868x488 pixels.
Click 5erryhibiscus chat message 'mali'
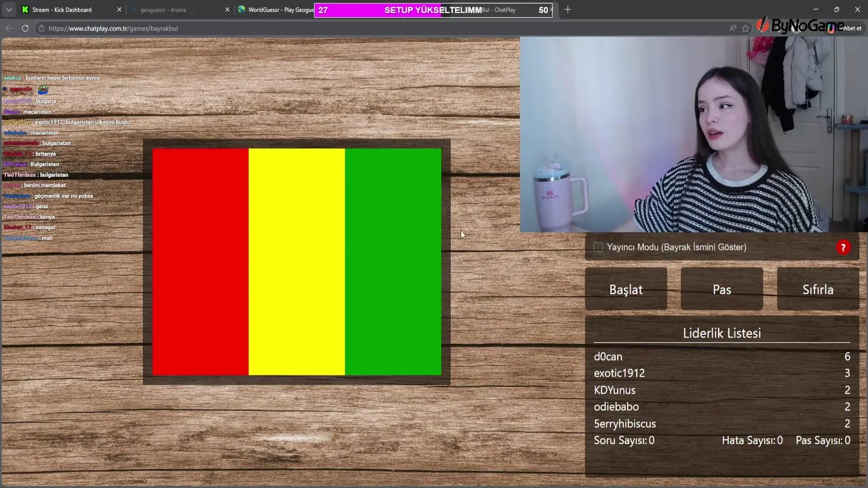tap(47, 238)
